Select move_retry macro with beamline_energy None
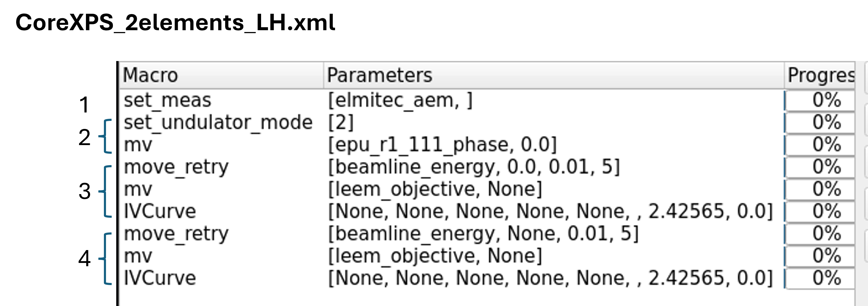Viewport: 868px width, 306px height. coord(176,234)
